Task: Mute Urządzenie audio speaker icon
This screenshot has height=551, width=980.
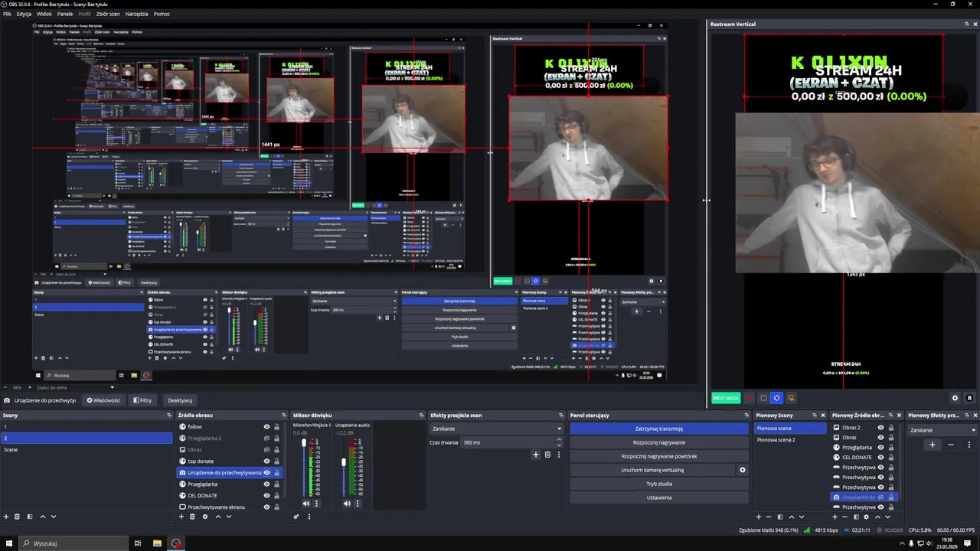Action: tap(347, 504)
